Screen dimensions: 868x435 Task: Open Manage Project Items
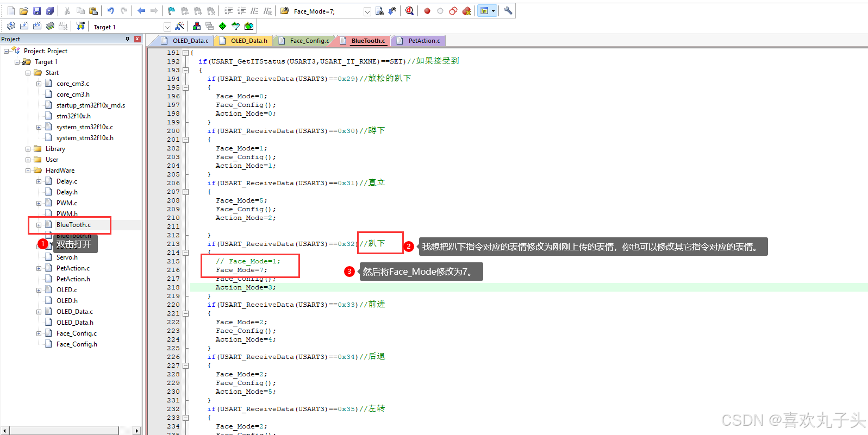[197, 26]
